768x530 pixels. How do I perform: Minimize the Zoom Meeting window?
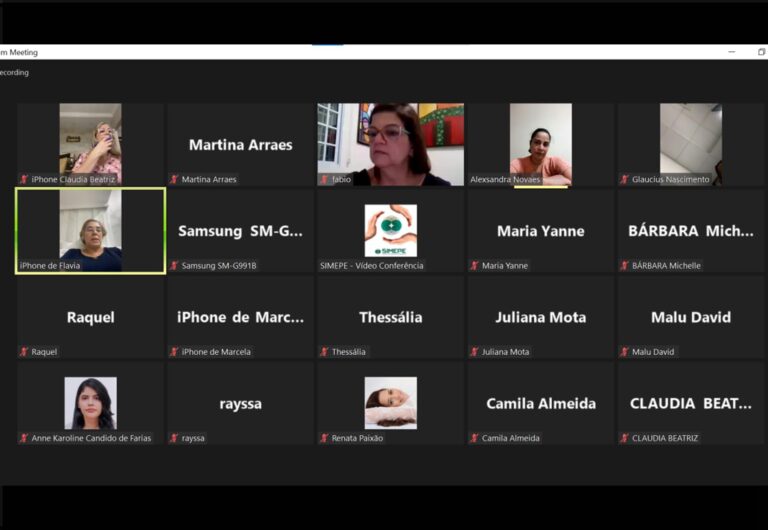tap(731, 52)
